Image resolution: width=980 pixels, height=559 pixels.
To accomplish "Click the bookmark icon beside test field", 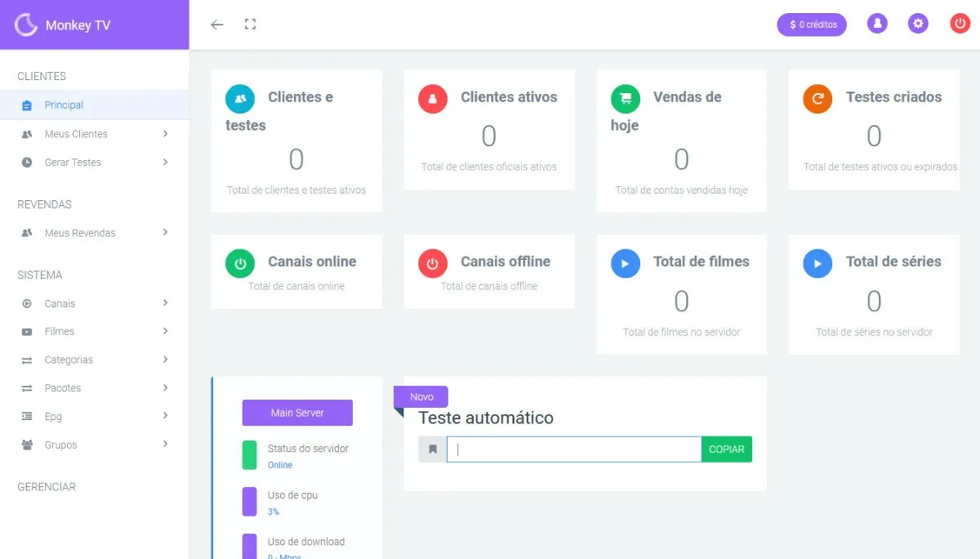I will click(433, 449).
